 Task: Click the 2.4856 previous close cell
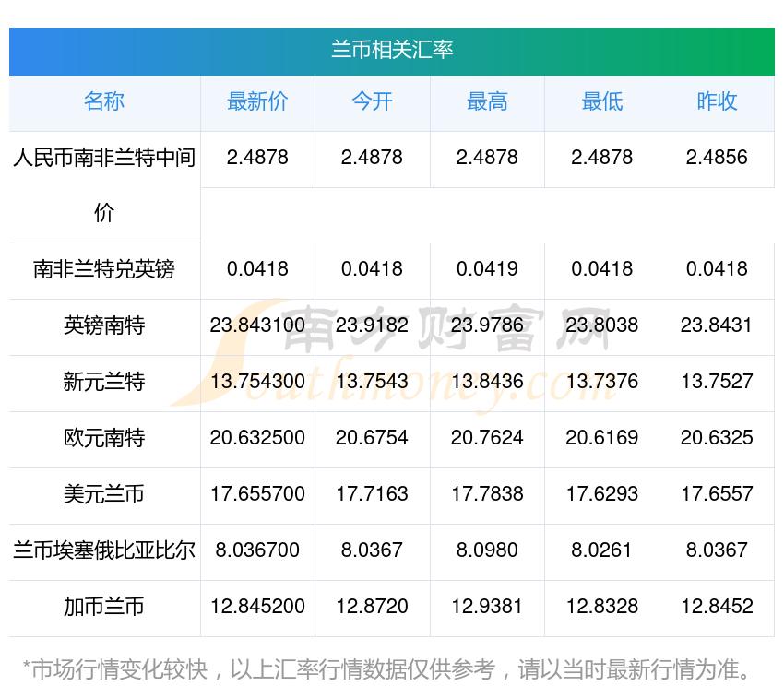[x=717, y=158]
